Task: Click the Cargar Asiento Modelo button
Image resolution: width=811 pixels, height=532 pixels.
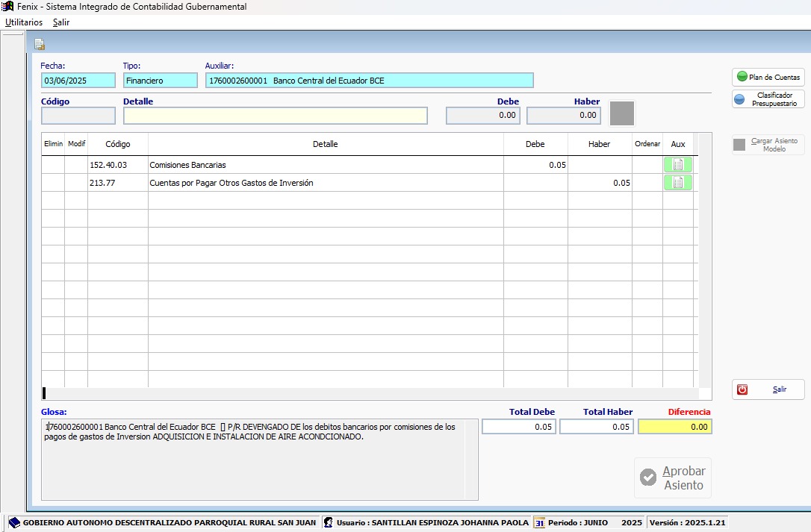Action: pos(768,145)
